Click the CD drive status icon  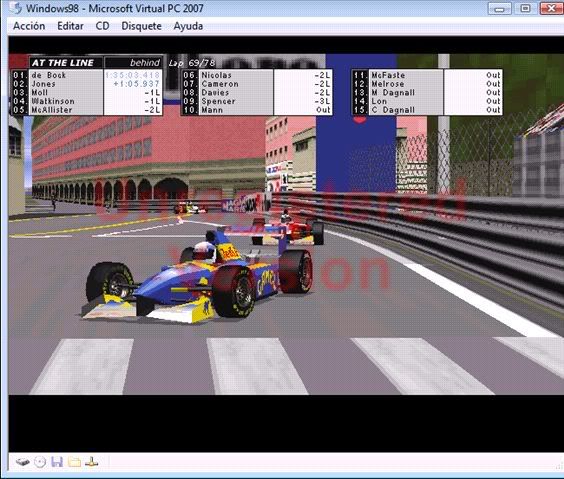click(40, 462)
